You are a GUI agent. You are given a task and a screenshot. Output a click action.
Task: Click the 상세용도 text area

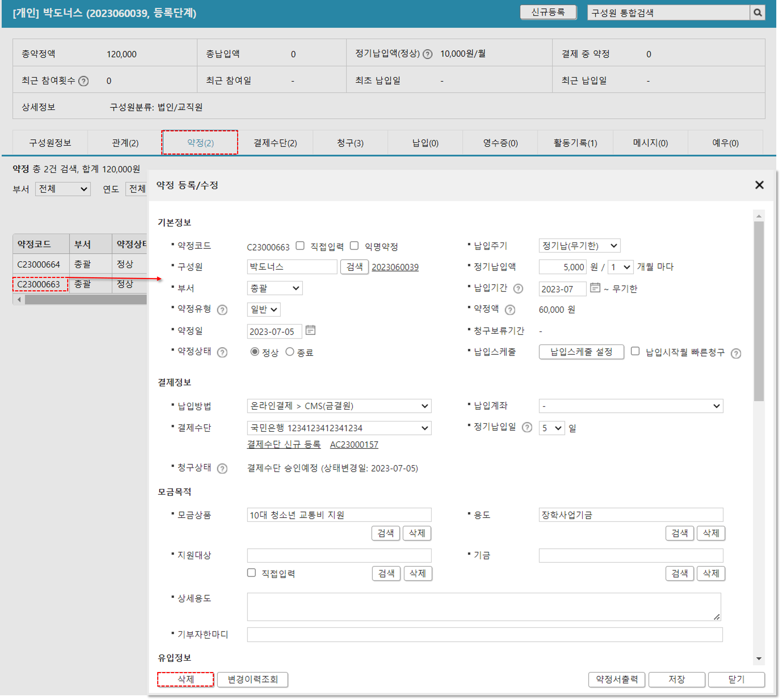pos(484,607)
